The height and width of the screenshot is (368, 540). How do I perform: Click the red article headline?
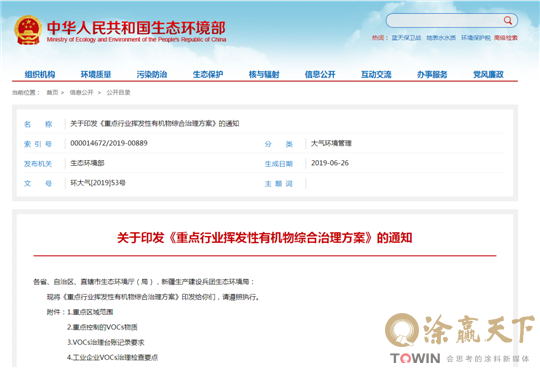(264, 238)
